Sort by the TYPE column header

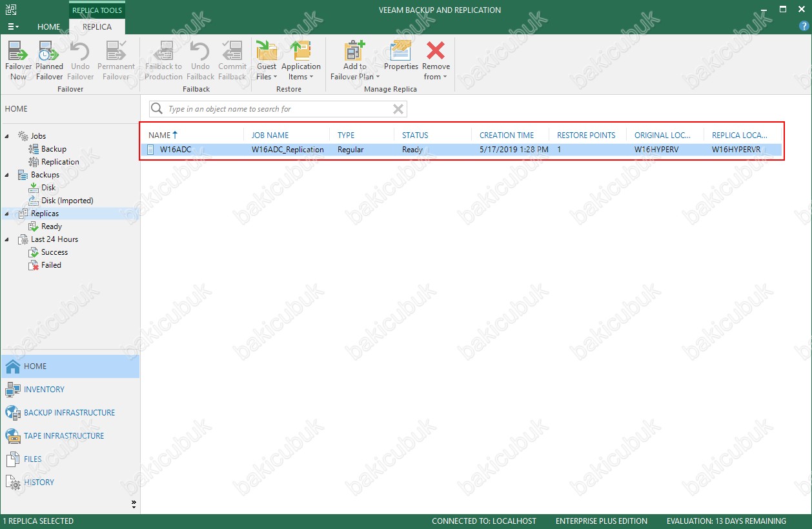(x=346, y=135)
